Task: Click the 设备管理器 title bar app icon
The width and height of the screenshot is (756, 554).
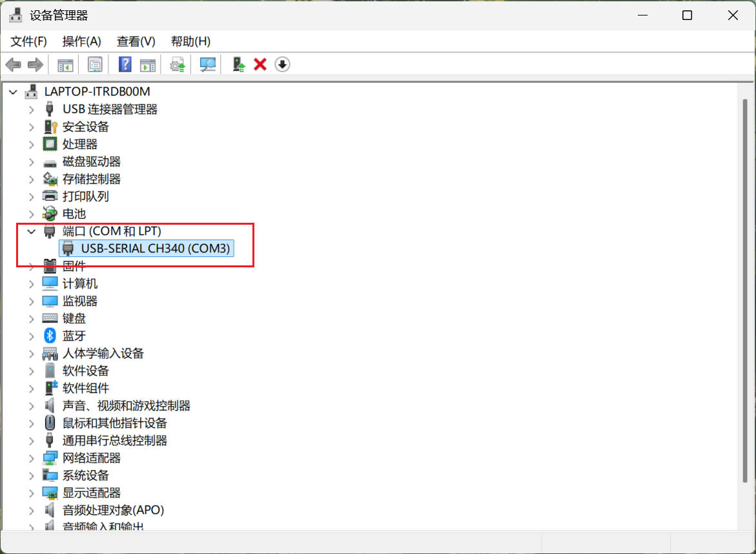Action: click(x=15, y=15)
